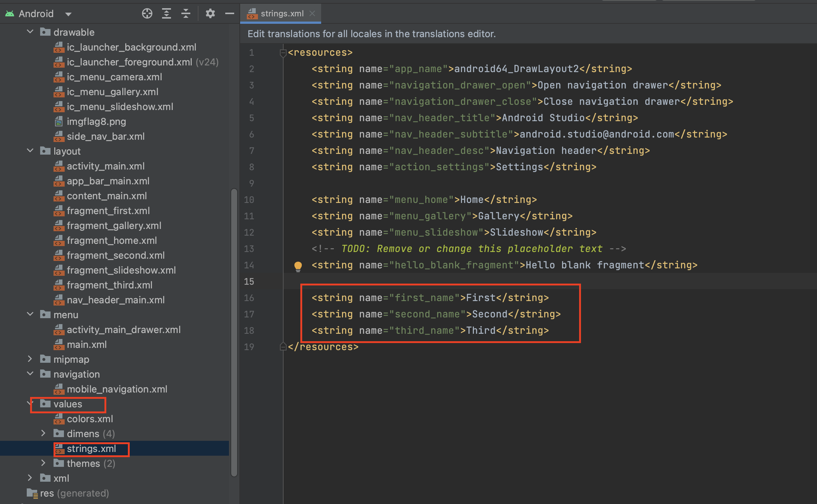Open project view options gear icon
Image resolution: width=817 pixels, height=504 pixels.
click(210, 14)
